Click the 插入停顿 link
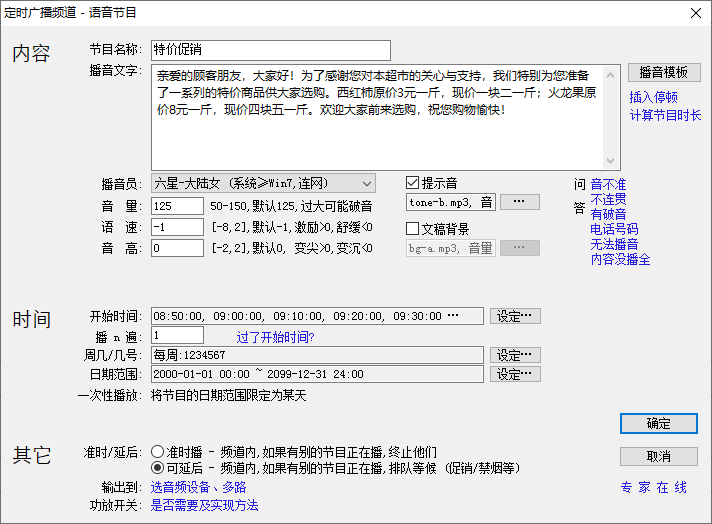The width and height of the screenshot is (712, 524). tap(653, 97)
